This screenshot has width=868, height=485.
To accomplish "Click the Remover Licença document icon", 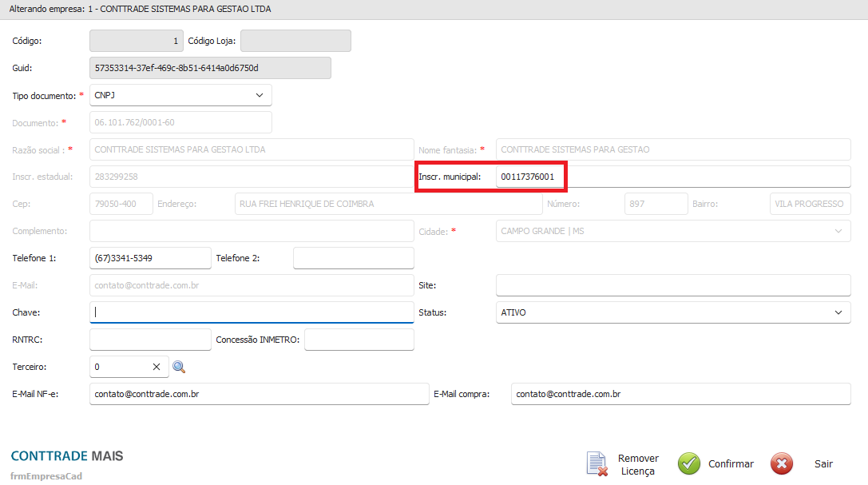I will pos(597,464).
